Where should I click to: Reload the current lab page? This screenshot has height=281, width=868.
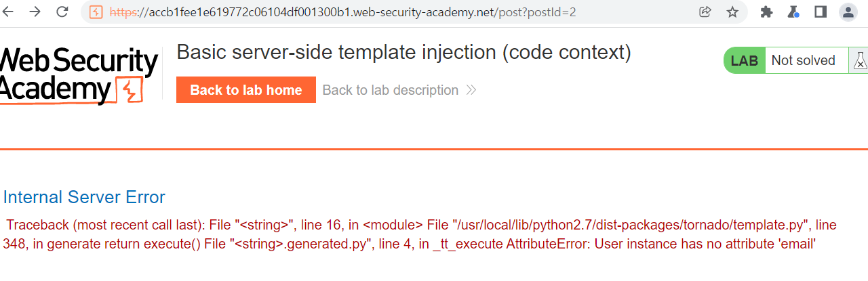[x=62, y=12]
